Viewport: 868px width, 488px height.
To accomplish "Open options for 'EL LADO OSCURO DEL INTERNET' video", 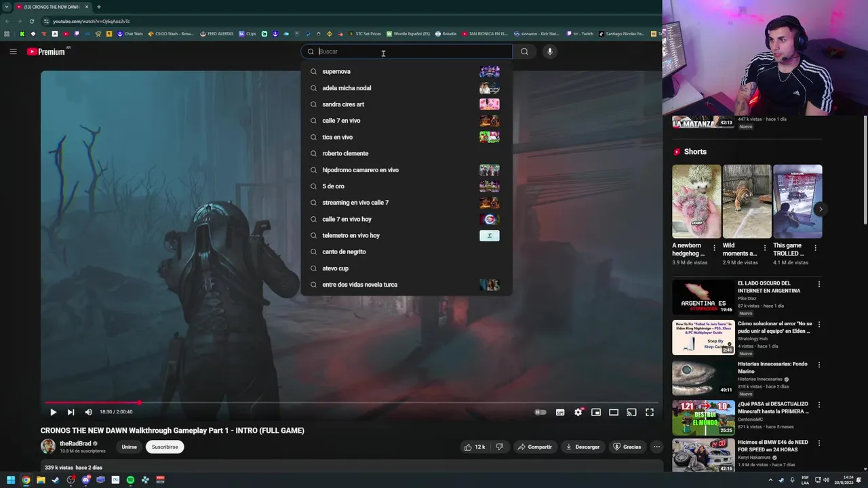I will 819,284.
